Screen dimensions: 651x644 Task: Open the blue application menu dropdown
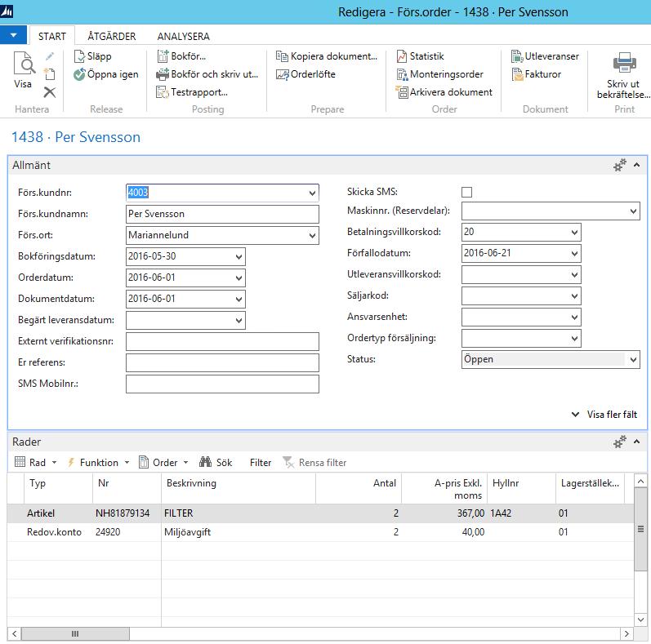pyautogui.click(x=13, y=35)
